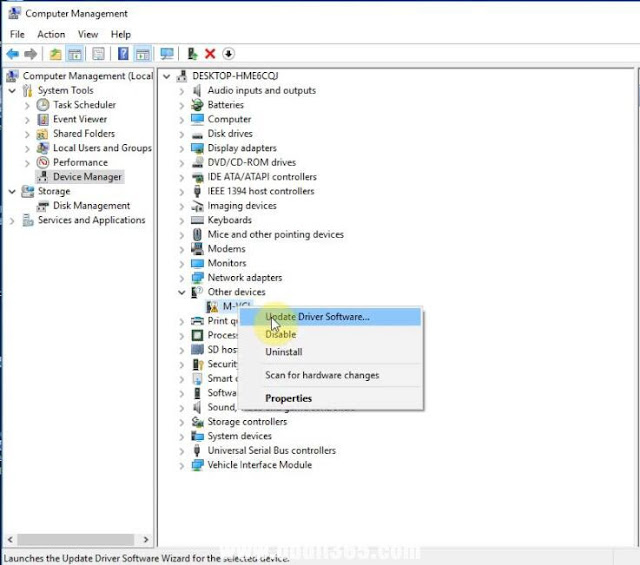Click the scan for hardware monitor icon

click(167, 54)
